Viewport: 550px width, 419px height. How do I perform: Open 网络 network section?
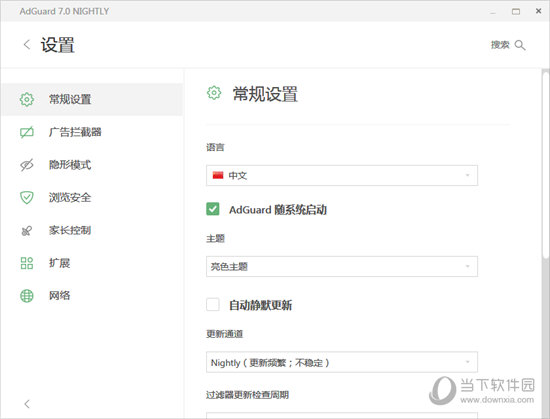tap(92, 296)
